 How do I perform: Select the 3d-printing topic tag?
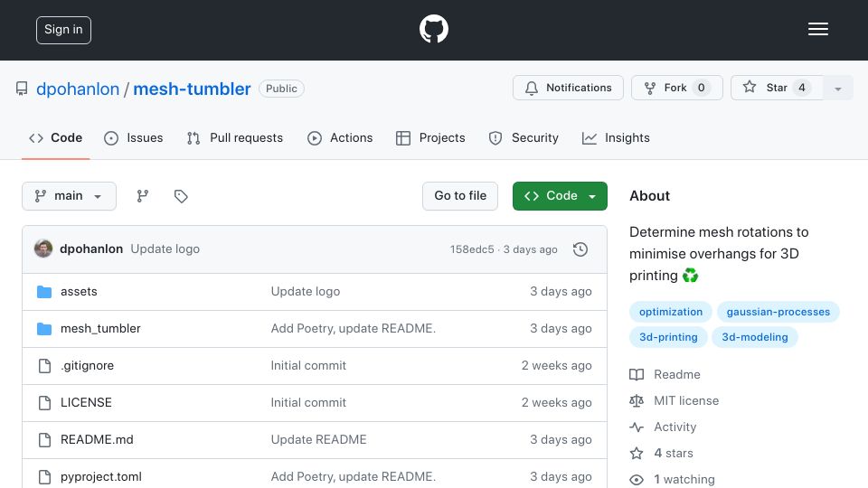point(668,337)
